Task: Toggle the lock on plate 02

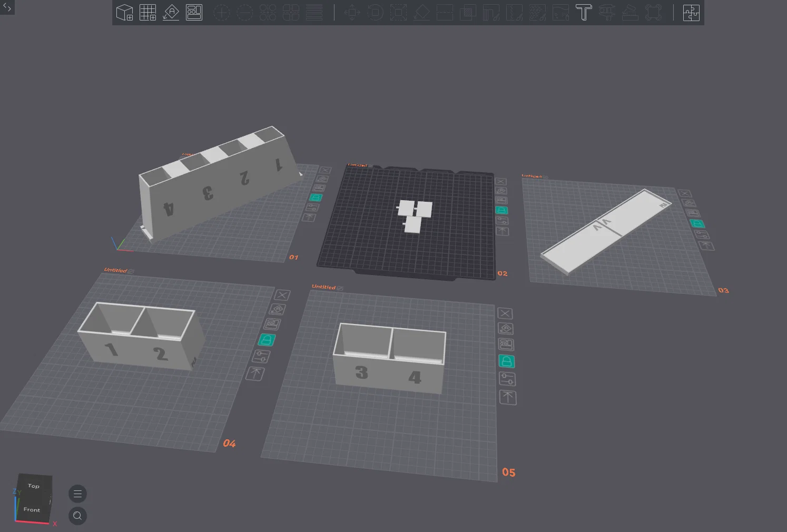Action: pyautogui.click(x=501, y=210)
